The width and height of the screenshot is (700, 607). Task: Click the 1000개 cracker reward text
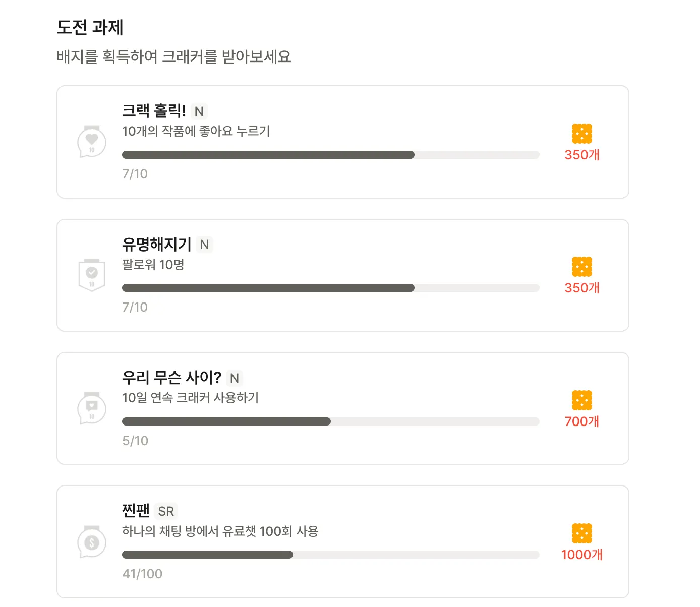(x=581, y=555)
